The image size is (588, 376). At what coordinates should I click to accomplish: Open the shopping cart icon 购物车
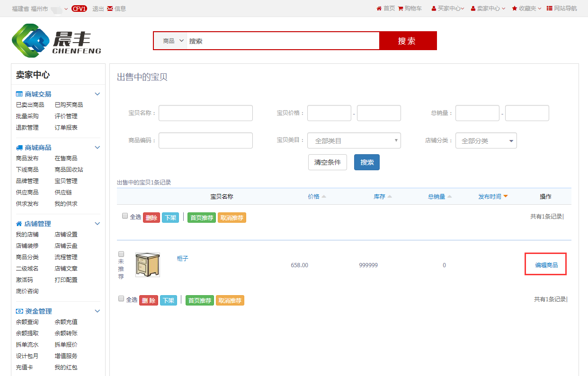click(x=401, y=9)
